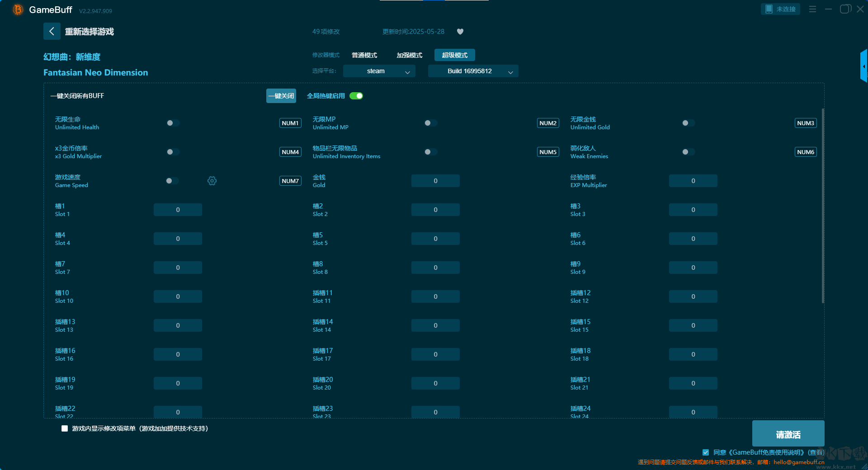Click the NUM1 hotkey badge

[290, 123]
